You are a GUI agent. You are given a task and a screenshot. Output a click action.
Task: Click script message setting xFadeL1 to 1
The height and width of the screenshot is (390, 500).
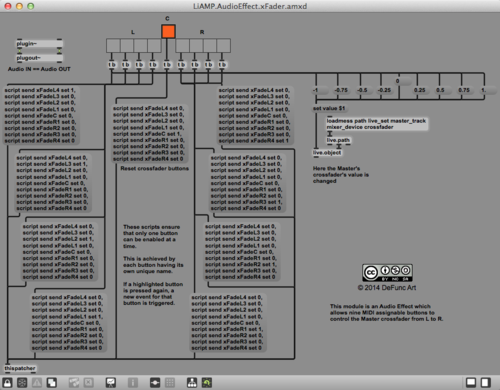click(x=67, y=323)
